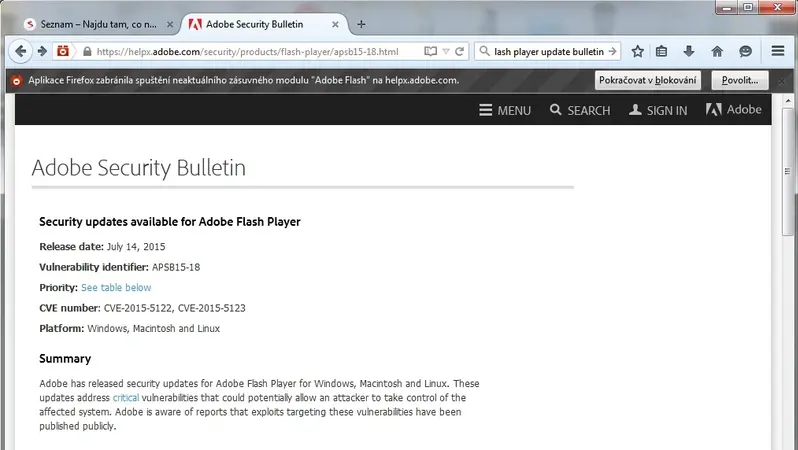The image size is (798, 450).
Task: Dismiss the Flash plugin notification bar
Action: [782, 81]
